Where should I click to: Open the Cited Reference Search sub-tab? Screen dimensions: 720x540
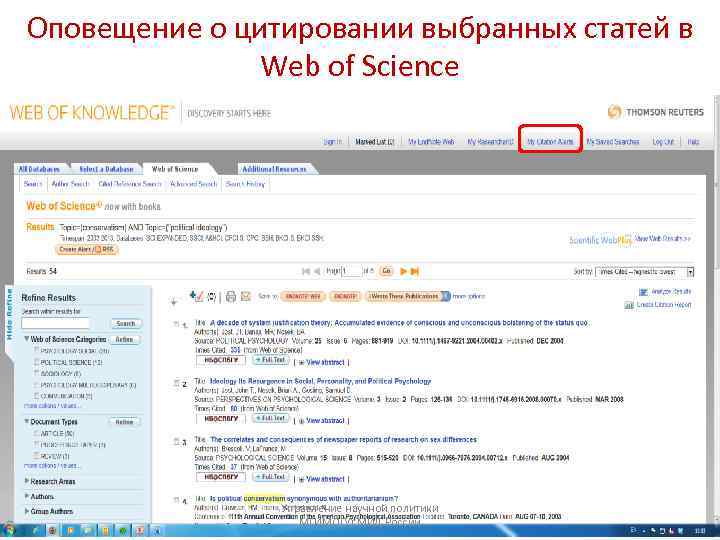click(x=130, y=184)
